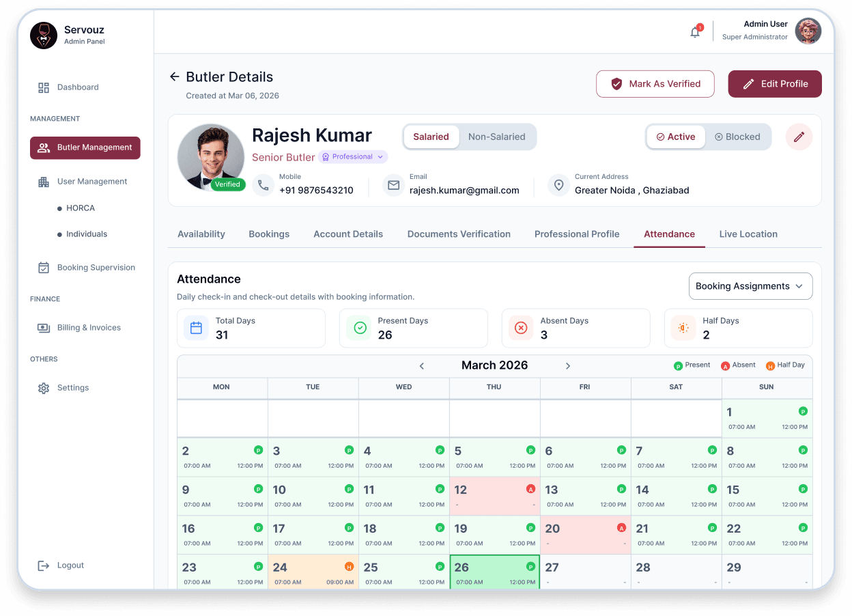Set status to Blocked
Screen dimensions: 852x616
pyautogui.click(x=737, y=137)
